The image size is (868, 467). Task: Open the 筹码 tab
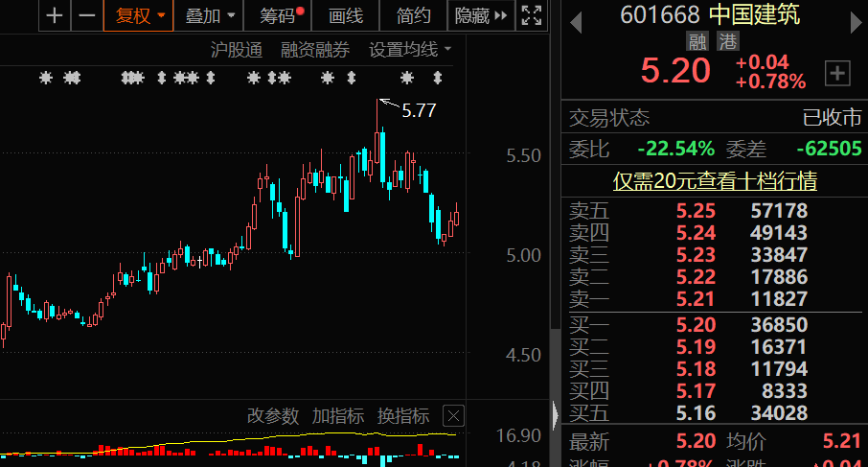tap(281, 15)
